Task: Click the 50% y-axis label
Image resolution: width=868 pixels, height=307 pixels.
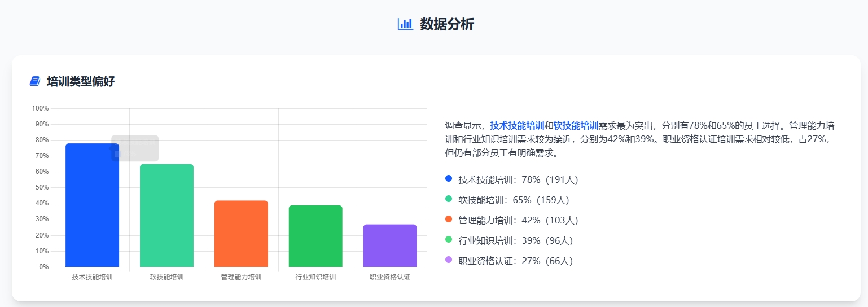Action: tap(42, 187)
